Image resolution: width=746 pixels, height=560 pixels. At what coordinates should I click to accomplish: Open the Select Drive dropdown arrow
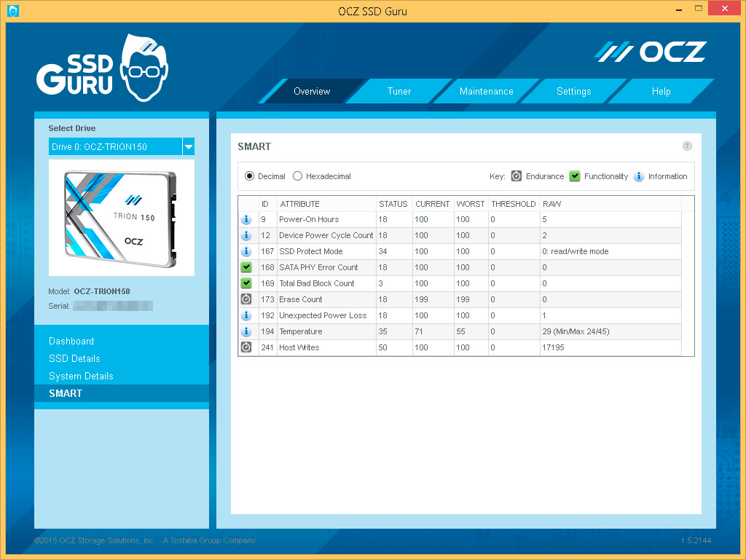189,146
